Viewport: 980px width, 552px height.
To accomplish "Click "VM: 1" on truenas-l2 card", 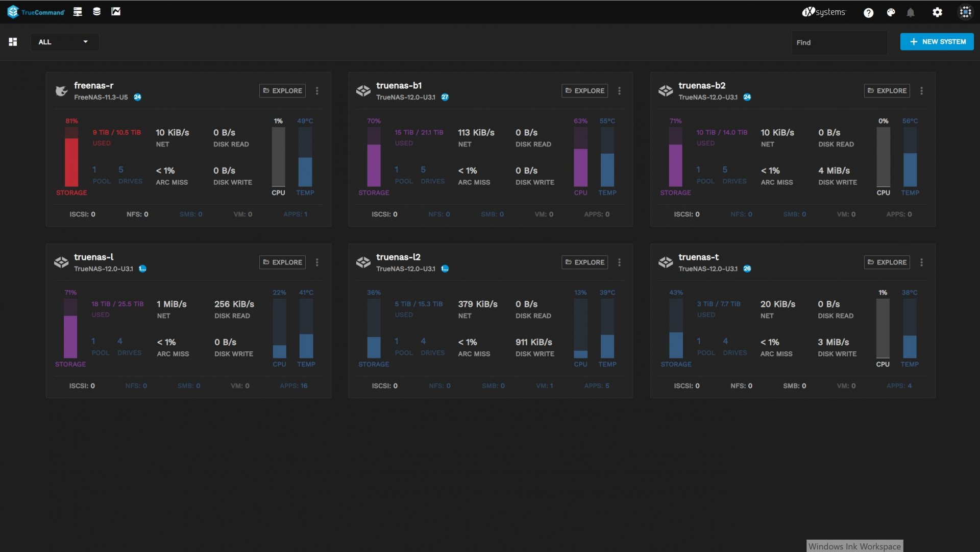I will pyautogui.click(x=545, y=386).
